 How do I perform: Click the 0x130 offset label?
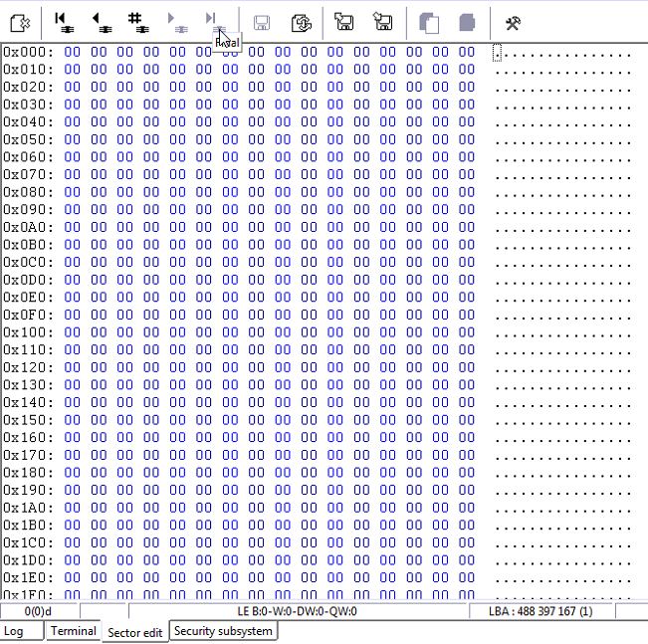point(28,385)
